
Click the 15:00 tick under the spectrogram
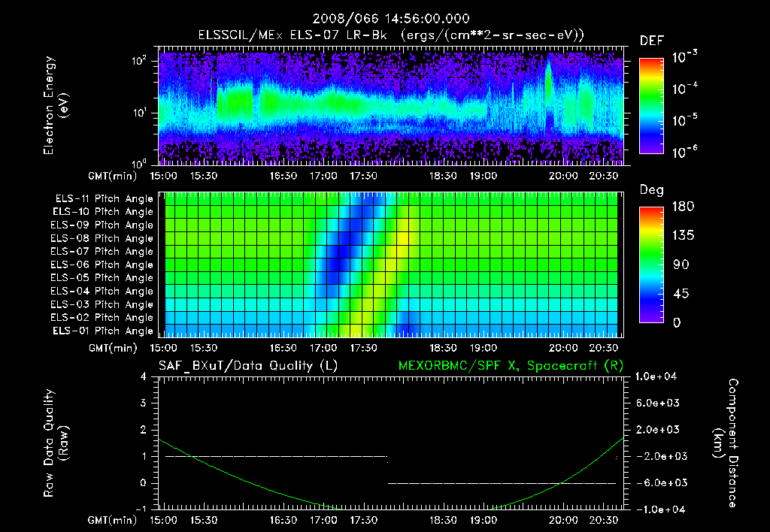163,176
